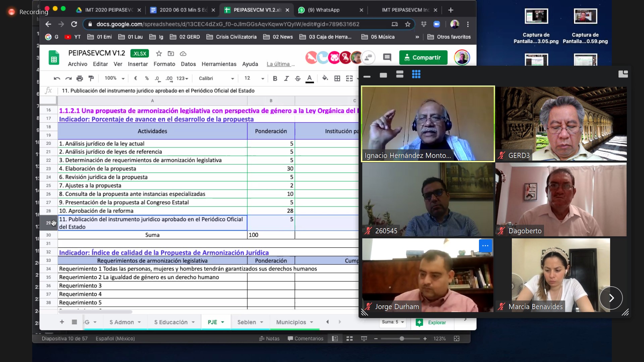Click the Explorar button

click(431, 322)
